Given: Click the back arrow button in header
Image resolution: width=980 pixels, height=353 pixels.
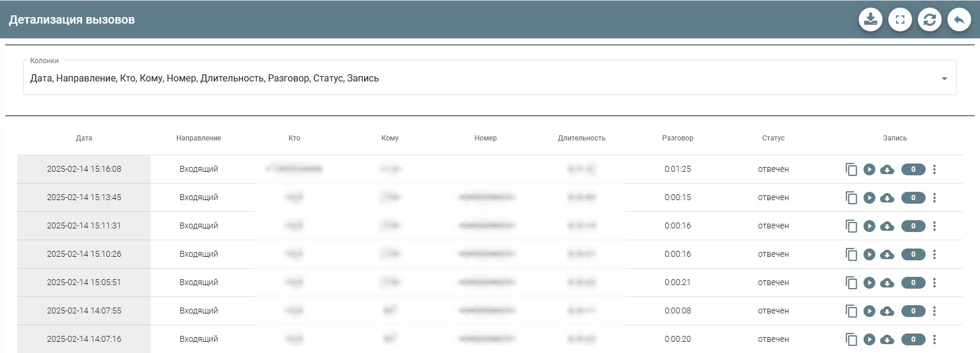Looking at the screenshot, I should click(959, 19).
